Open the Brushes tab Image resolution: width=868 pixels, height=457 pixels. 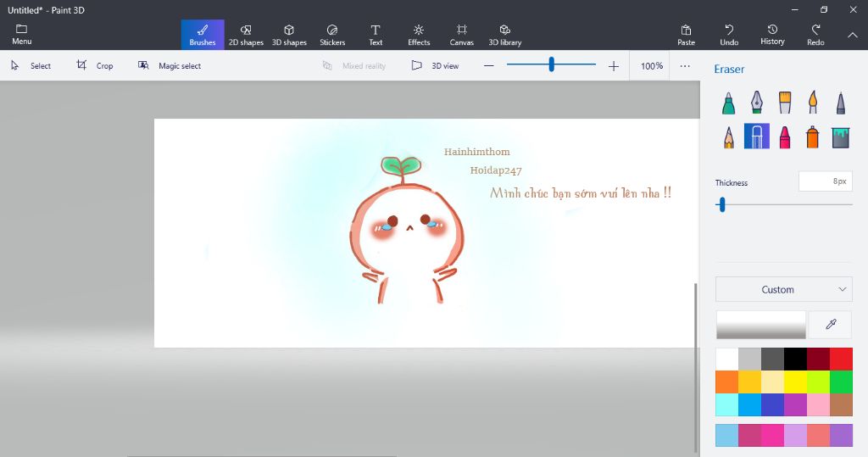point(203,35)
